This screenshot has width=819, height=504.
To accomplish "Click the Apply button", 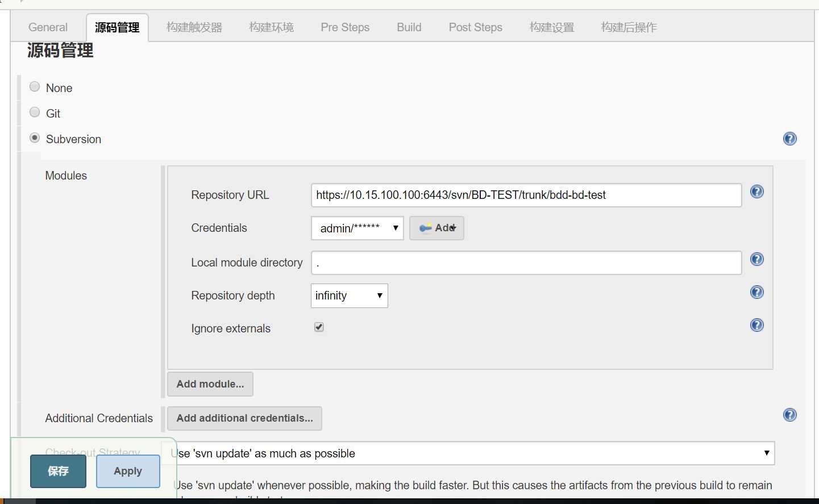I will [128, 471].
